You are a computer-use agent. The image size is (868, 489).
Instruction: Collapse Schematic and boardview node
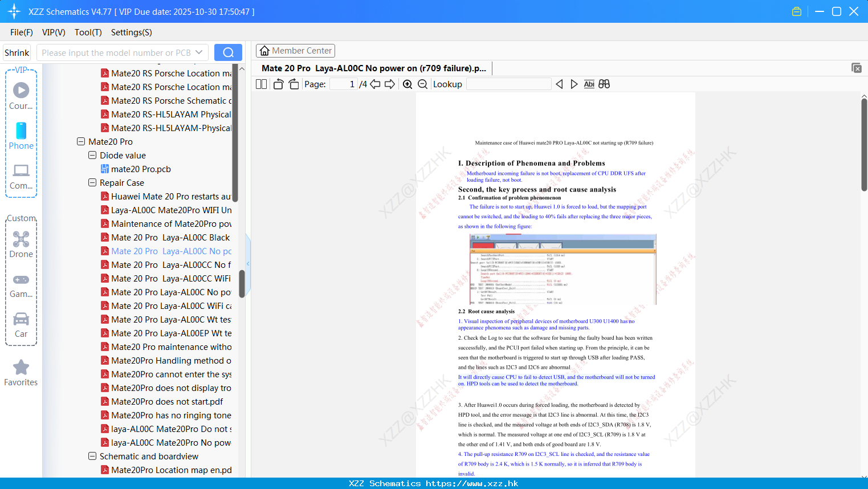coord(92,456)
